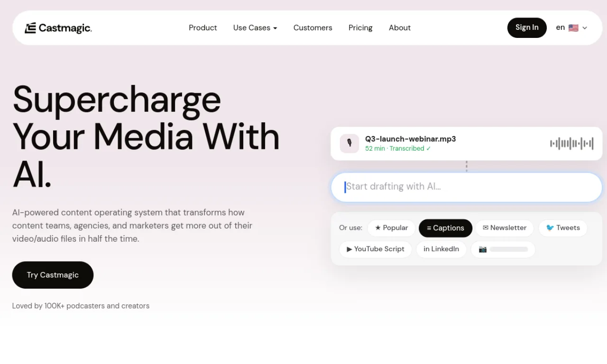This screenshot has width=607, height=364.
Task: Visit the About page
Action: [400, 28]
